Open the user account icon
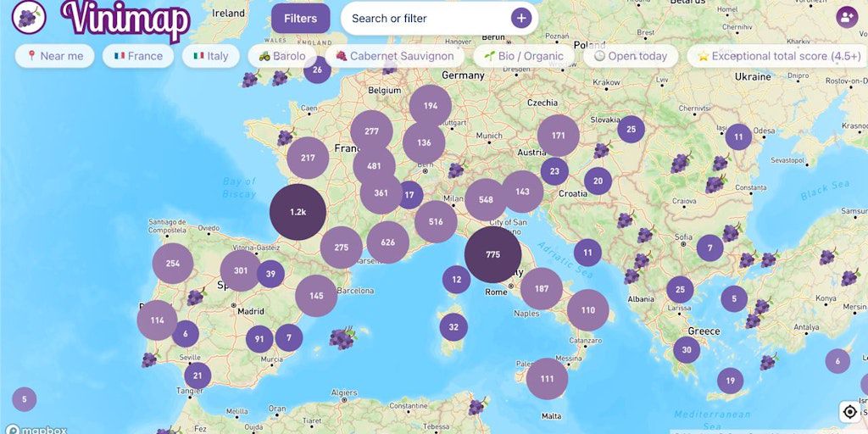 847,17
